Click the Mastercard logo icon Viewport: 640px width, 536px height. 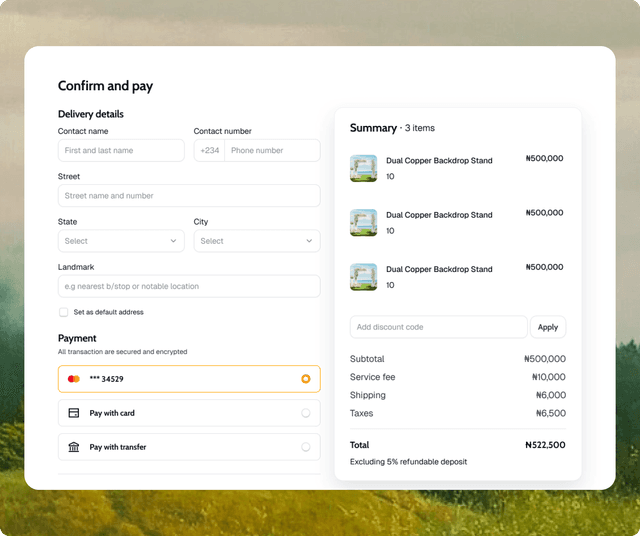[x=74, y=379]
